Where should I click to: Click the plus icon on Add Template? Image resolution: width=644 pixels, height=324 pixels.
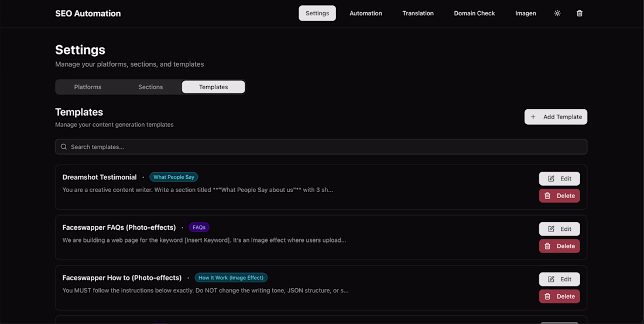click(533, 117)
